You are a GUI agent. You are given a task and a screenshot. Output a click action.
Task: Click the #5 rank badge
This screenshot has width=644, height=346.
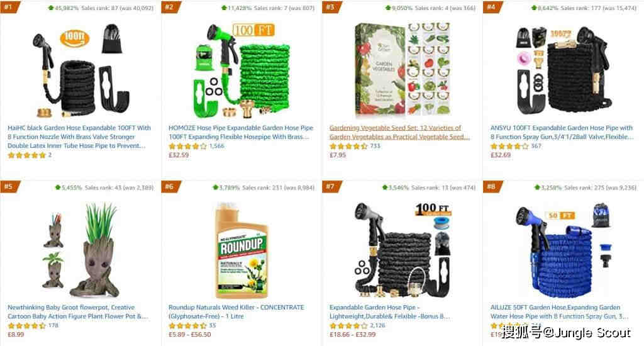click(9, 187)
